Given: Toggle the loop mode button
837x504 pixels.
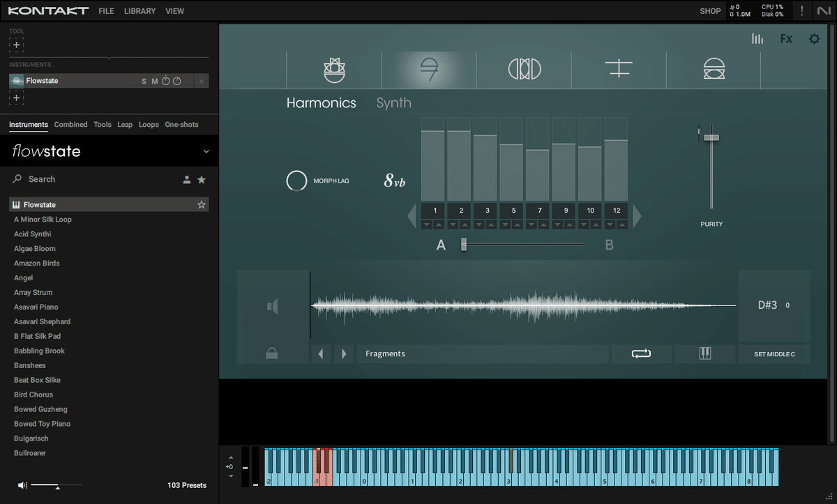Looking at the screenshot, I should click(x=641, y=354).
